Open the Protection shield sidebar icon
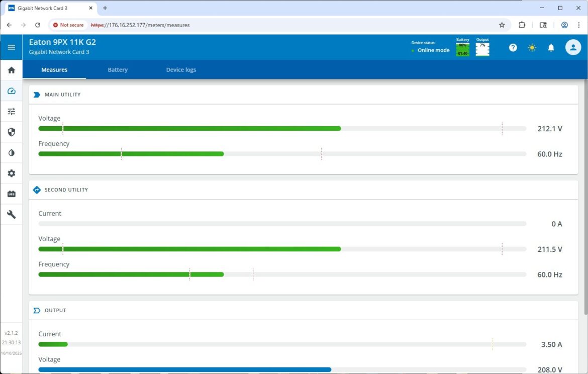Image resolution: width=588 pixels, height=374 pixels. (11, 132)
